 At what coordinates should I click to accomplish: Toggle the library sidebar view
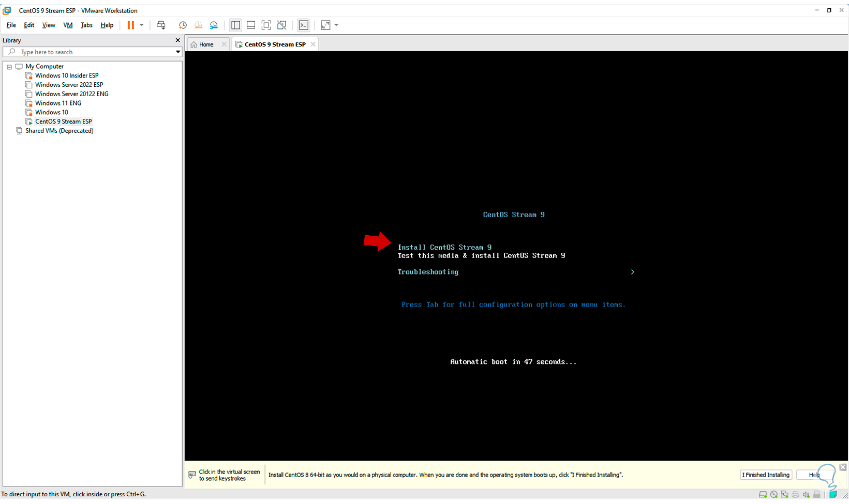point(235,25)
